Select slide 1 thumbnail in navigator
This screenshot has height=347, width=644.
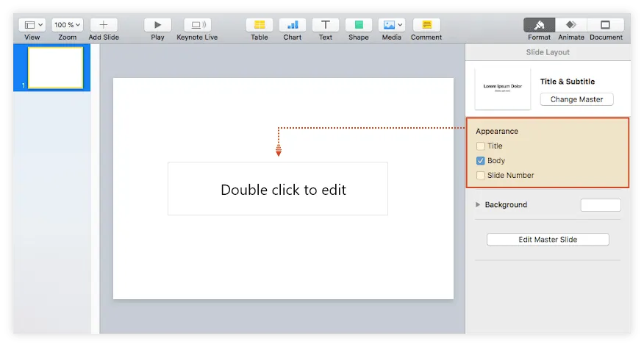click(55, 68)
